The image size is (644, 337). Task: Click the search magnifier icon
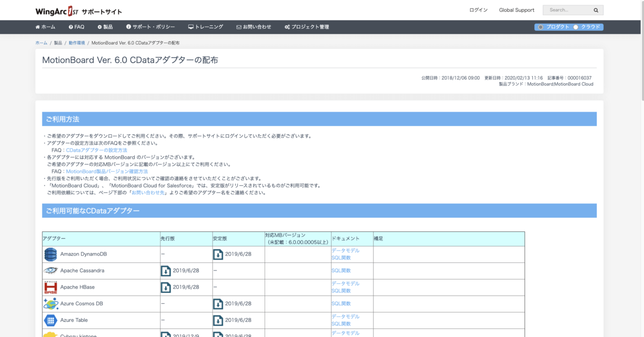(x=596, y=10)
